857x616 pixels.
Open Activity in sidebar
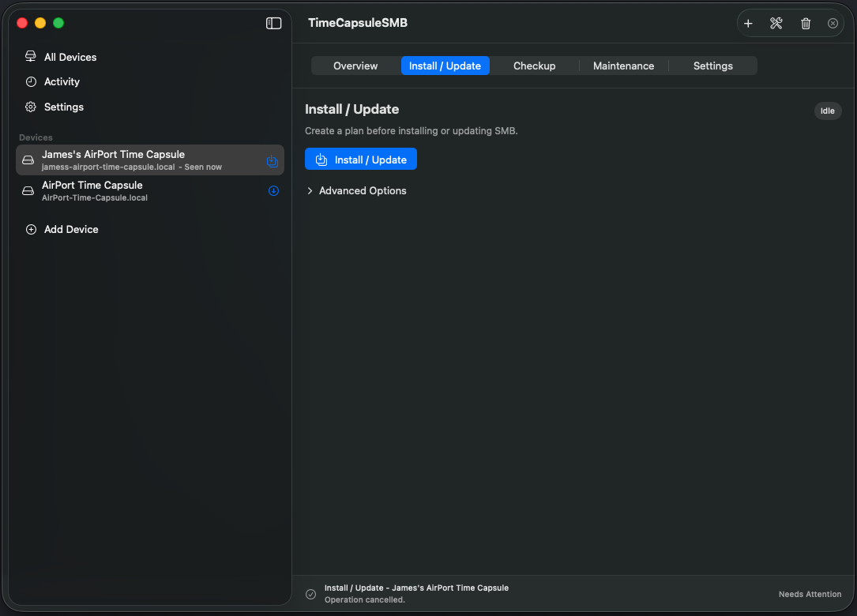[x=62, y=81]
